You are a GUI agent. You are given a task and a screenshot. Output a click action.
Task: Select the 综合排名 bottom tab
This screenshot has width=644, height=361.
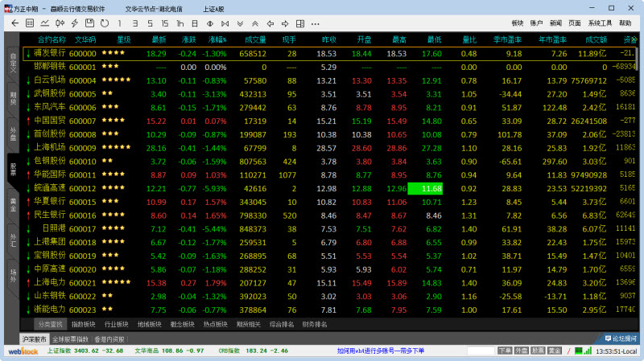click(x=281, y=324)
